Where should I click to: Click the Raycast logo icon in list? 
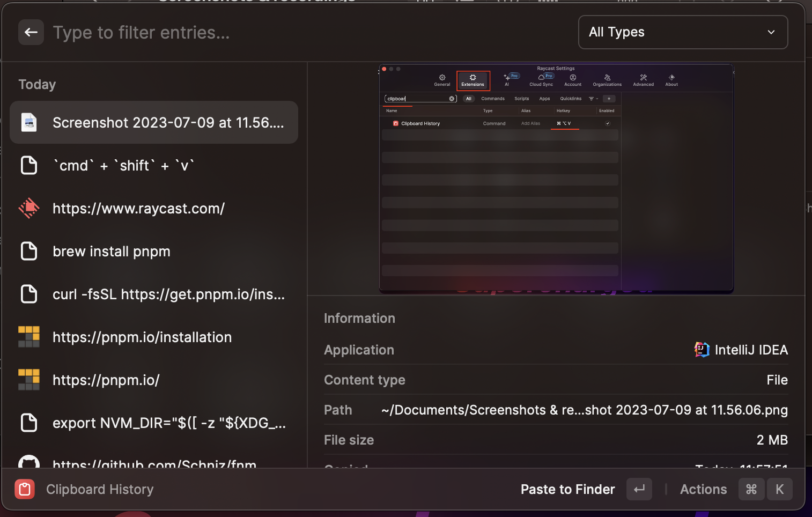[x=29, y=208]
